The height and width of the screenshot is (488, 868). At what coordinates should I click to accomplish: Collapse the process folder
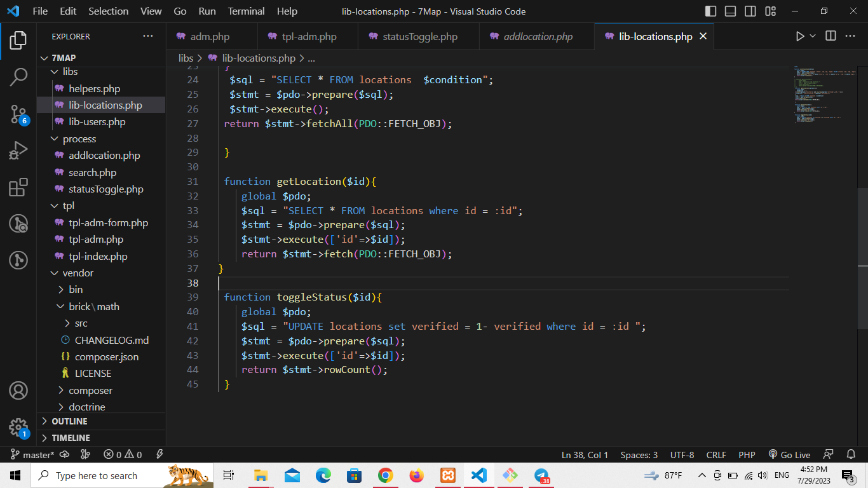click(x=102, y=139)
